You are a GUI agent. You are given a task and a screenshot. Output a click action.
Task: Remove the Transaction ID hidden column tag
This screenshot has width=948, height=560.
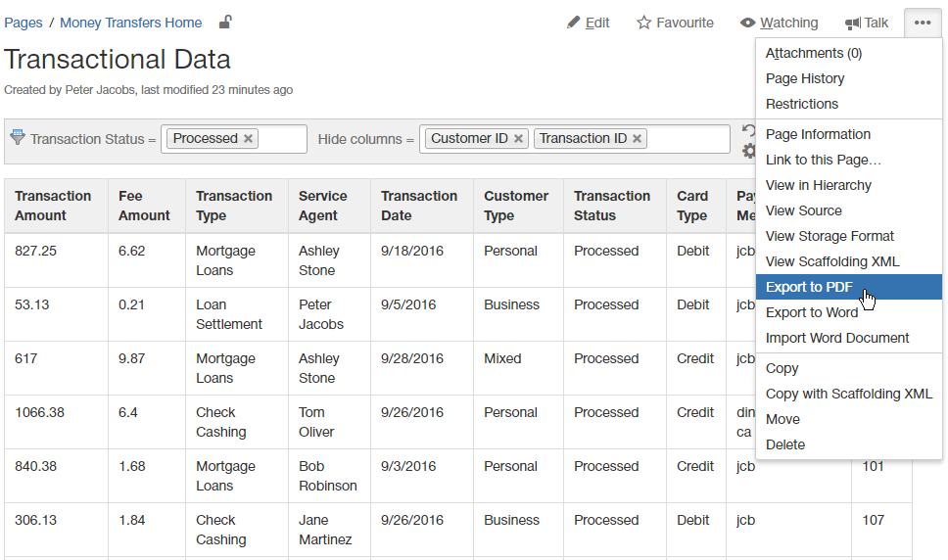pyautogui.click(x=638, y=139)
